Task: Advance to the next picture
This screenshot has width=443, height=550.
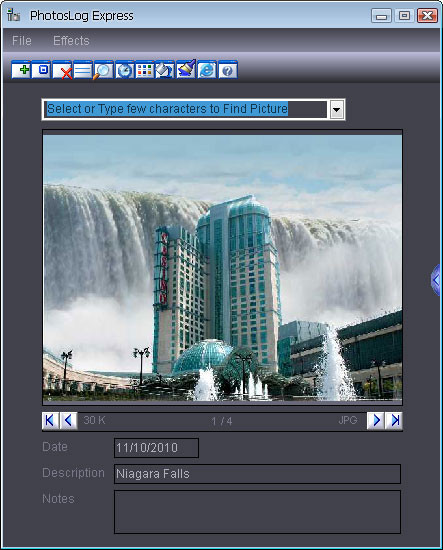Action: point(376,420)
